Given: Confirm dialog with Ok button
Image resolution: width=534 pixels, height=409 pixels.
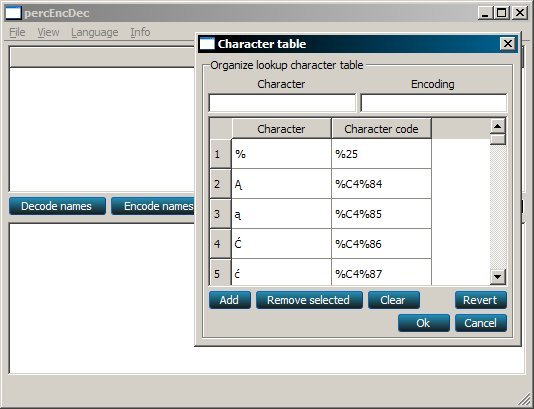Looking at the screenshot, I should pos(423,323).
